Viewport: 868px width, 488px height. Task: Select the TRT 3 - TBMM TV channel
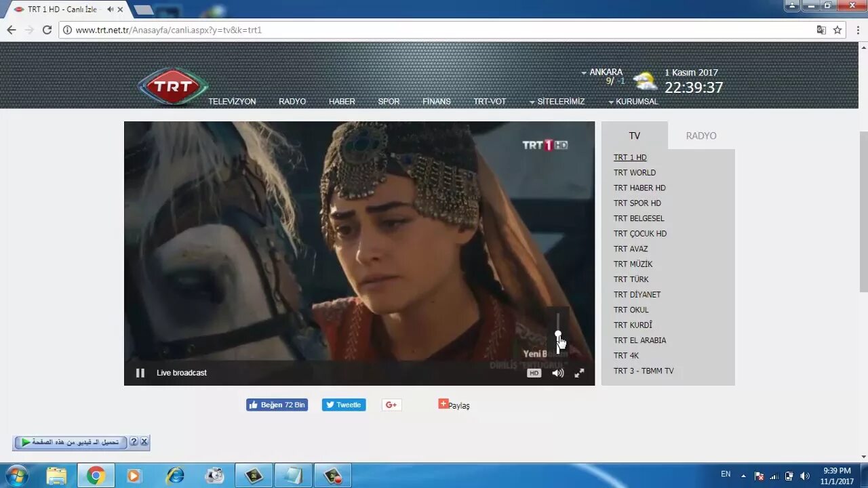tap(644, 371)
